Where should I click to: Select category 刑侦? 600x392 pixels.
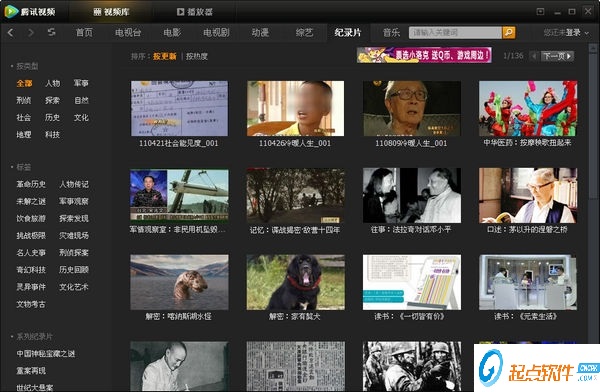click(x=24, y=100)
